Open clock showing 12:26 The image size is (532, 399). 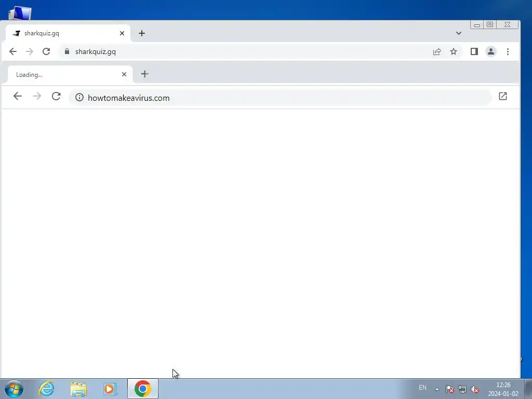(503, 389)
